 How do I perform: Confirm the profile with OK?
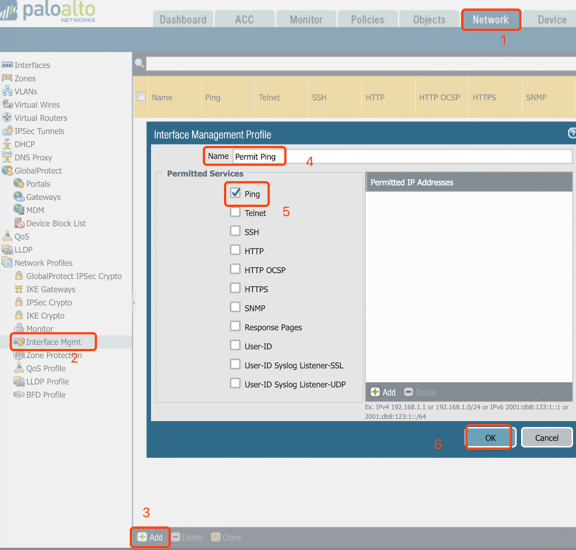click(x=490, y=438)
